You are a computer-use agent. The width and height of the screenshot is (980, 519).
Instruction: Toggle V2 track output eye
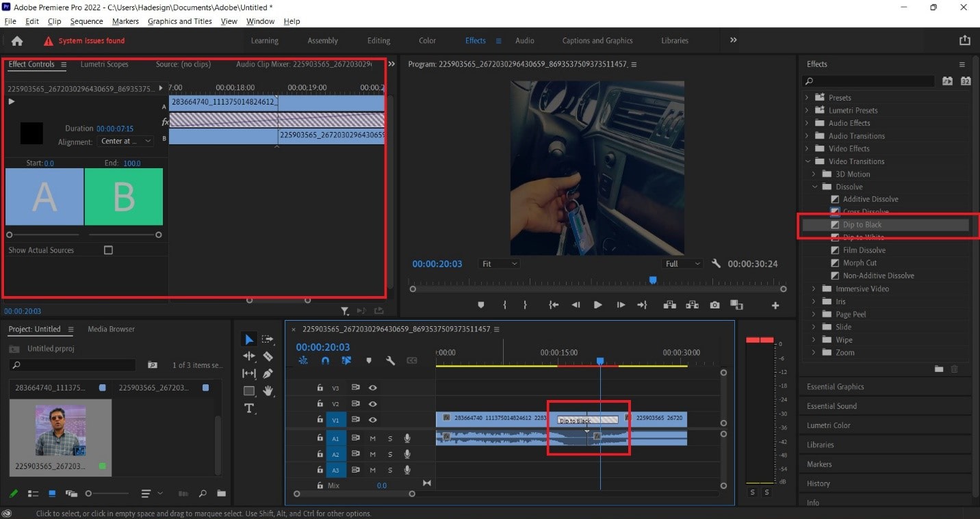(x=373, y=404)
